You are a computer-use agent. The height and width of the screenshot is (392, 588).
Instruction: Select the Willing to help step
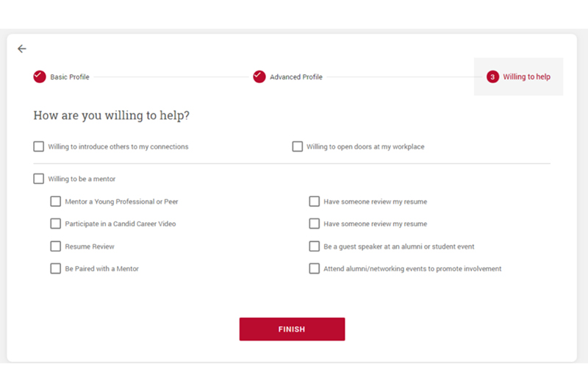[526, 77]
